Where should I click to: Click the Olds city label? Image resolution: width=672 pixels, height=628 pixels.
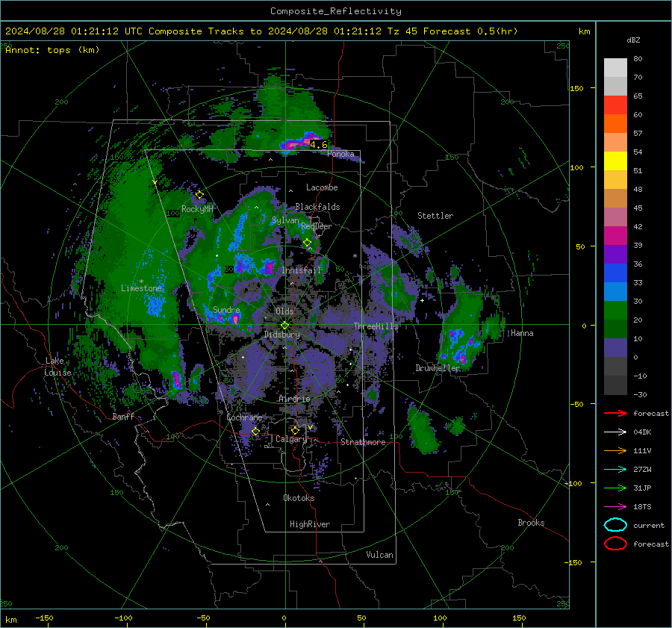284,311
